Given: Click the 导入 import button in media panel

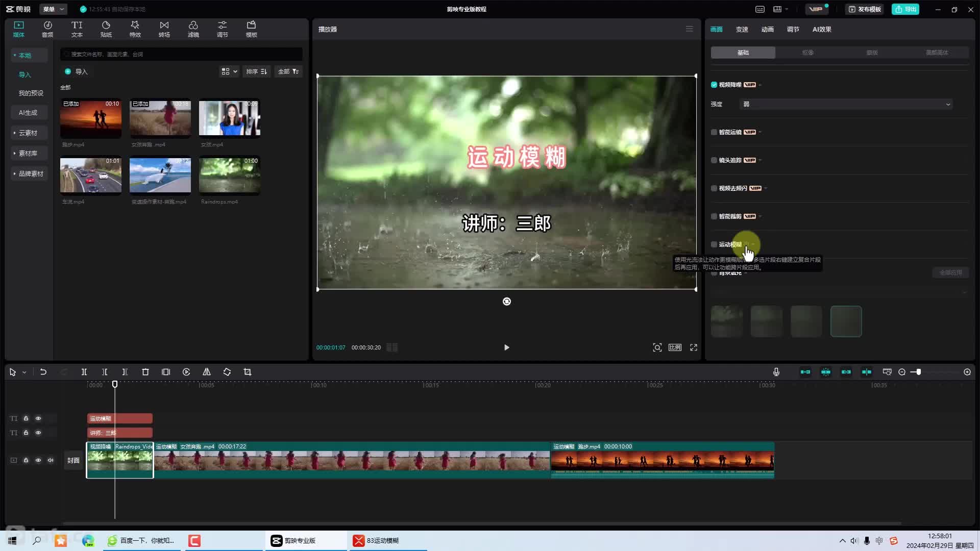Looking at the screenshot, I should 77,71.
